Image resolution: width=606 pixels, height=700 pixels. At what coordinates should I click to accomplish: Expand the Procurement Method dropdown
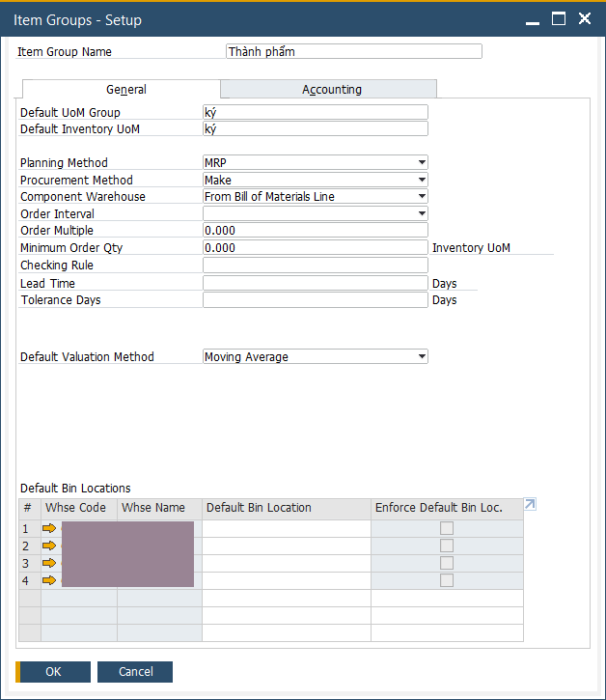point(422,180)
